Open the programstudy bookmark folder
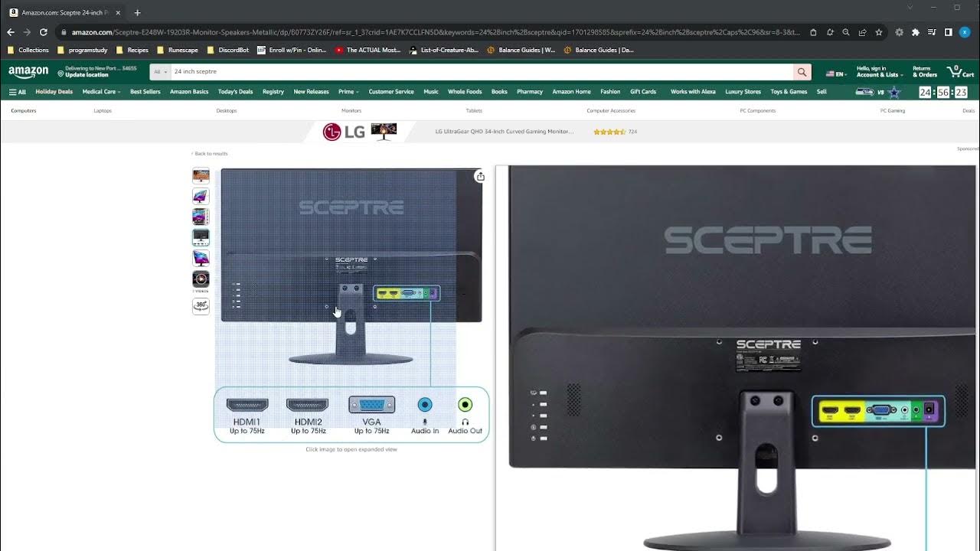 (83, 50)
